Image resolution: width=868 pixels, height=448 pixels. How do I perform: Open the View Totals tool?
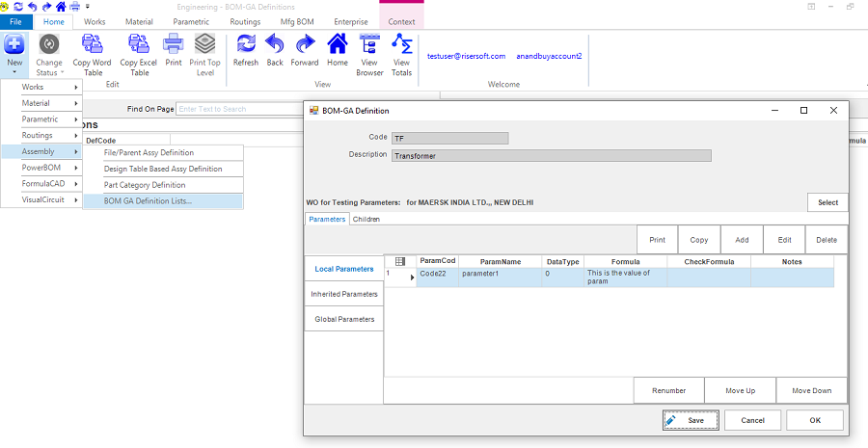coord(401,44)
